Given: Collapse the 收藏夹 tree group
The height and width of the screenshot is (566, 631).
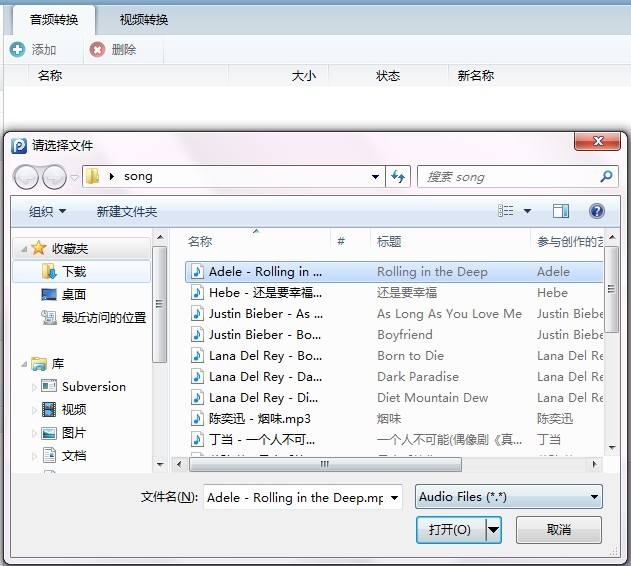Looking at the screenshot, I should (24, 249).
